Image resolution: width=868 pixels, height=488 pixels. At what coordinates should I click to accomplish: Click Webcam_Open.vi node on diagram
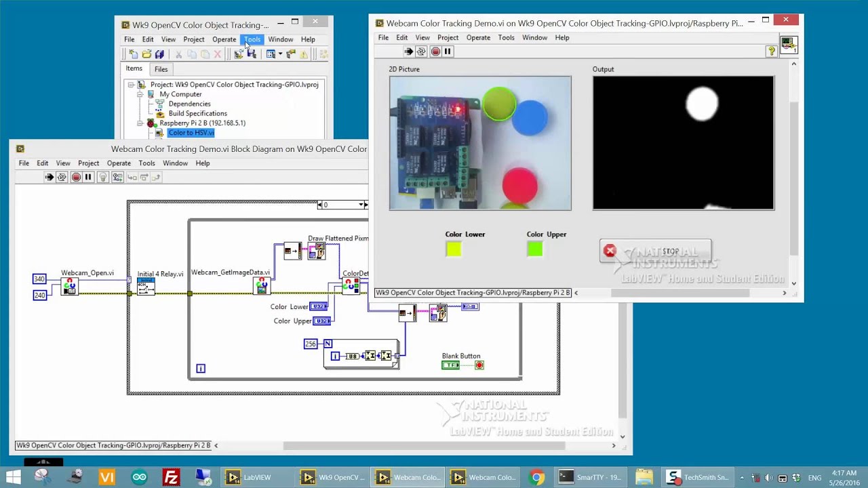70,287
